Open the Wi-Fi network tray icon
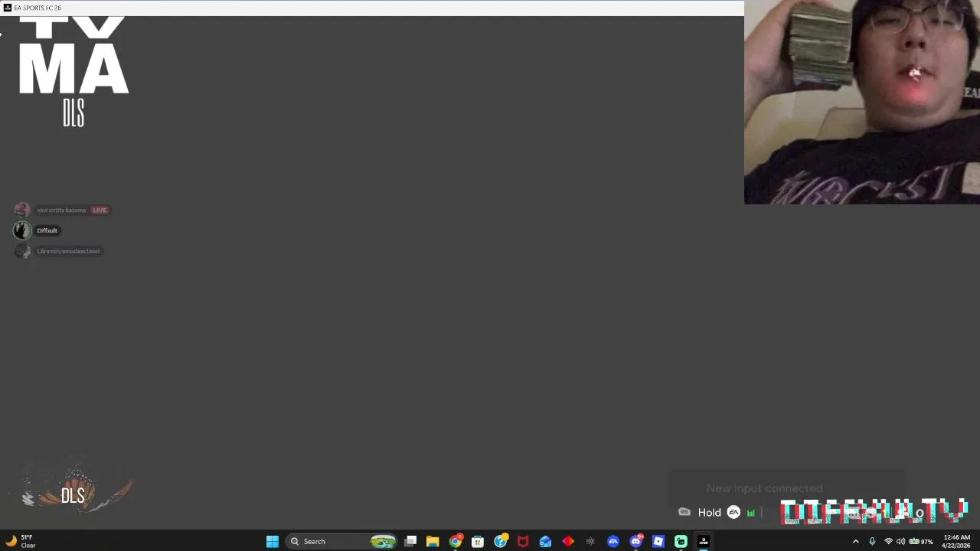 888,542
